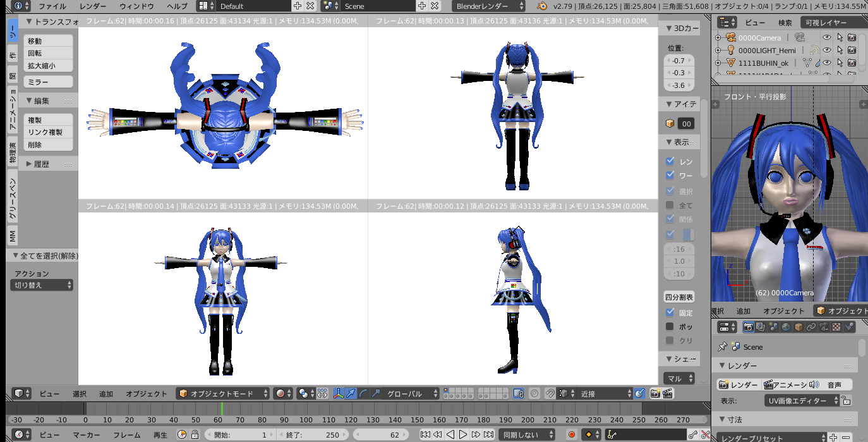Open UV画像エディター display dropdown

point(802,401)
